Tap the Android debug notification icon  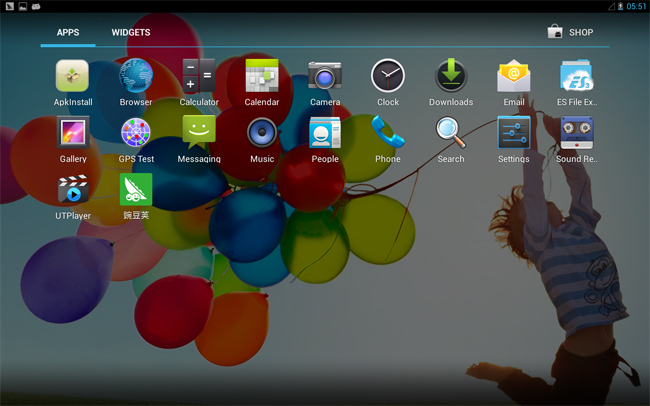36,6
